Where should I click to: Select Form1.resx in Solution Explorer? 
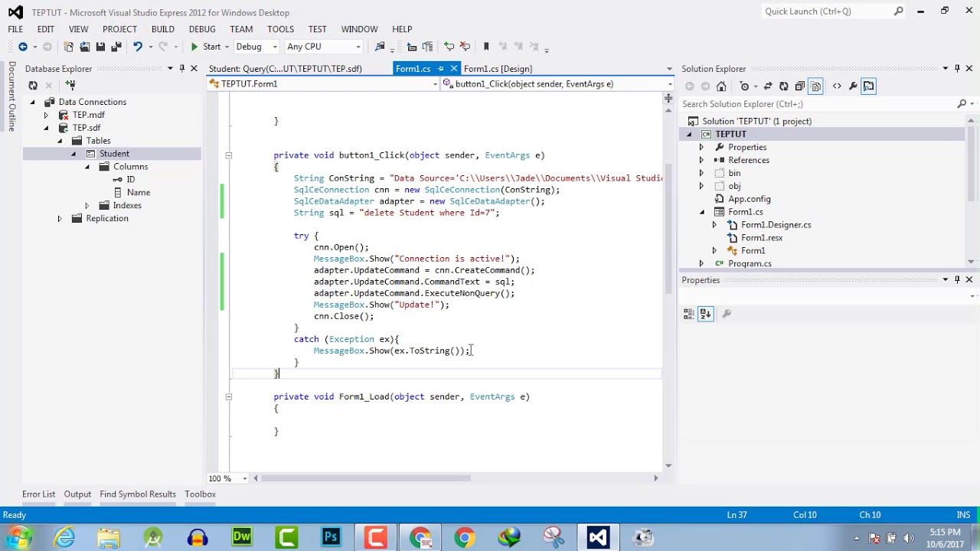(x=762, y=238)
